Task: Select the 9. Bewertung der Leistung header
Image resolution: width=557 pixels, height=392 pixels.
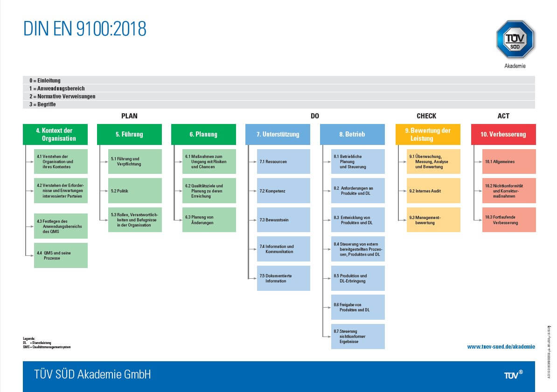Action: coord(428,134)
